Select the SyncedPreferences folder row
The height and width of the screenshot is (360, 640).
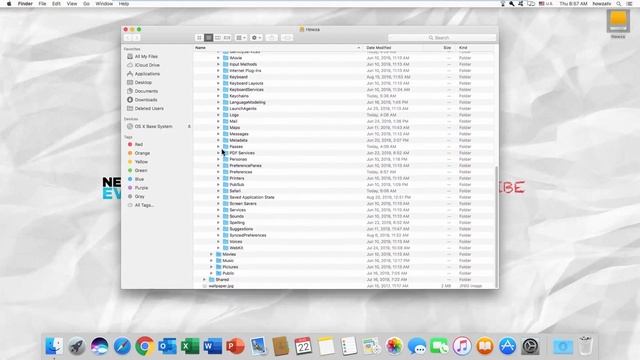tap(344, 236)
